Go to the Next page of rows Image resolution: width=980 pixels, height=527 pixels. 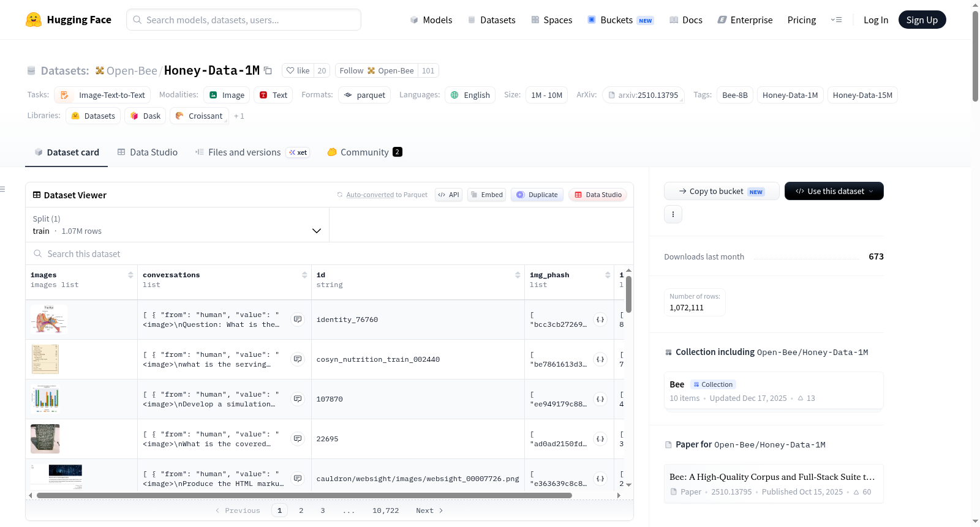tap(429, 510)
